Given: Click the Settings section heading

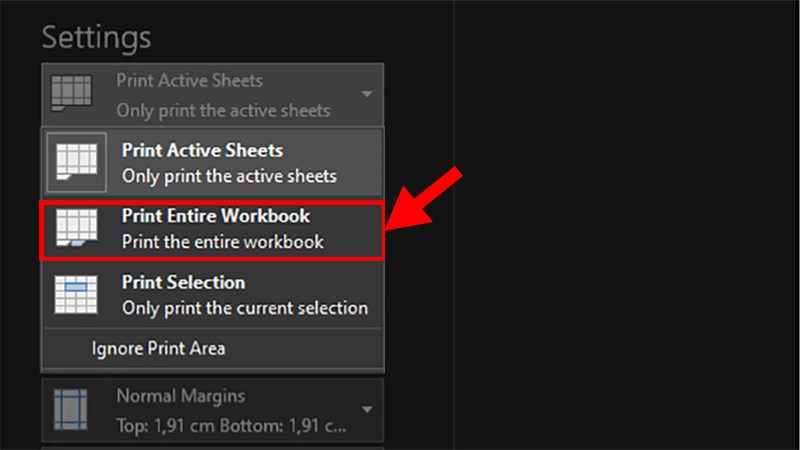Looking at the screenshot, I should (96, 38).
